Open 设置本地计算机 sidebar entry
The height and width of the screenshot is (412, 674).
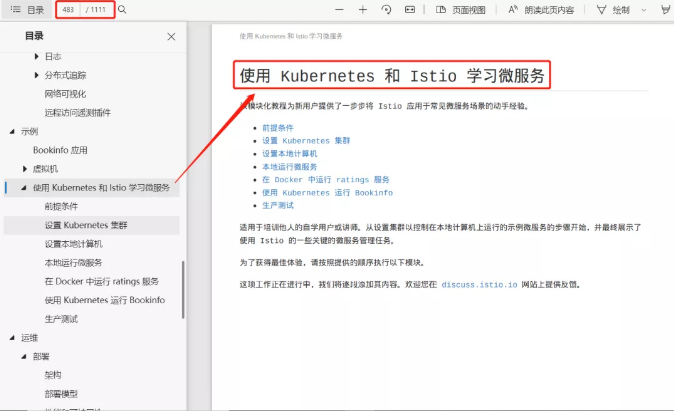click(x=74, y=244)
